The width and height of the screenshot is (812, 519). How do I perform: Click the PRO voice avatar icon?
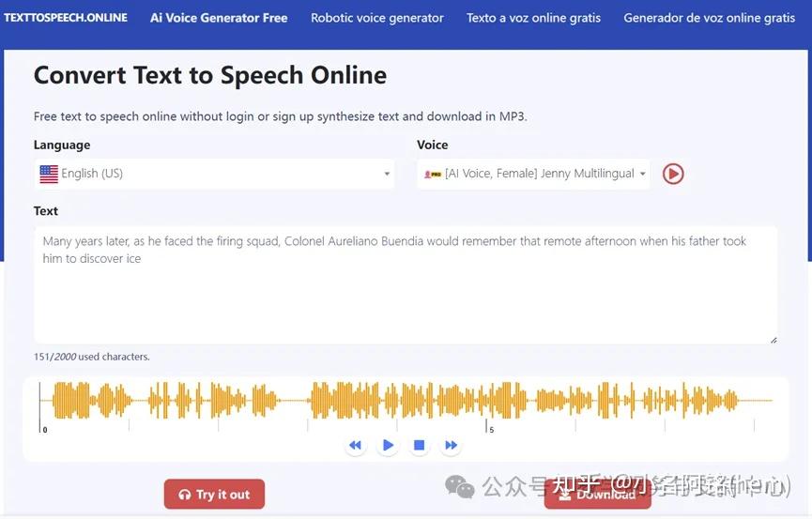pyautogui.click(x=433, y=175)
